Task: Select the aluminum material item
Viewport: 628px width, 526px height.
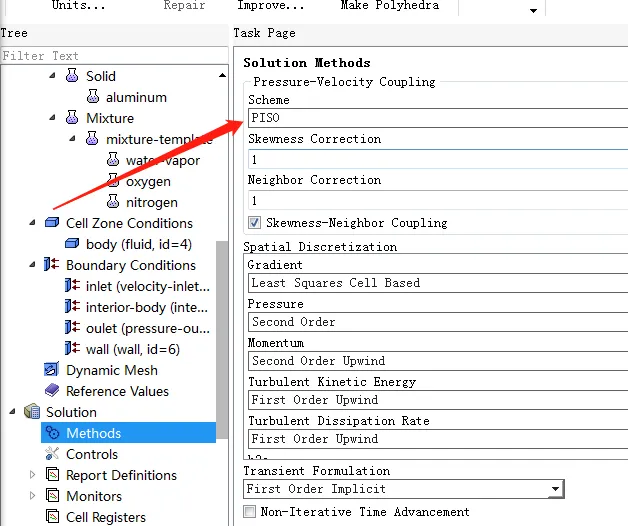Action: 136,97
